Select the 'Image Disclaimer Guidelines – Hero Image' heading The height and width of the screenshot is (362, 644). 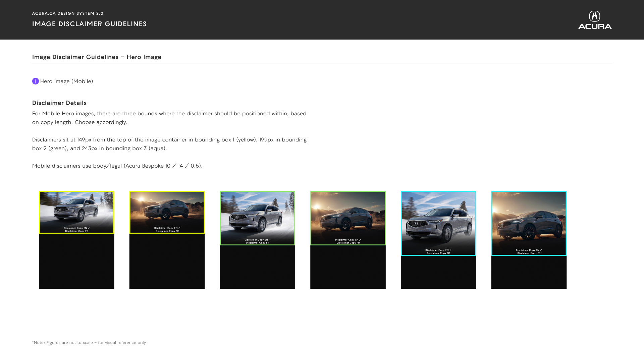97,57
